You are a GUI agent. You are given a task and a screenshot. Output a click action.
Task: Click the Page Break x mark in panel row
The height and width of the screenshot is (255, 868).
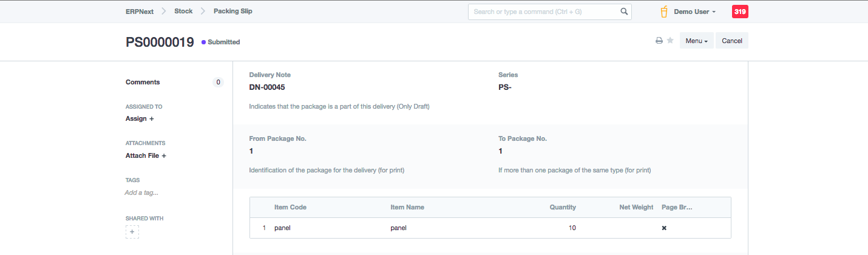coord(664,228)
